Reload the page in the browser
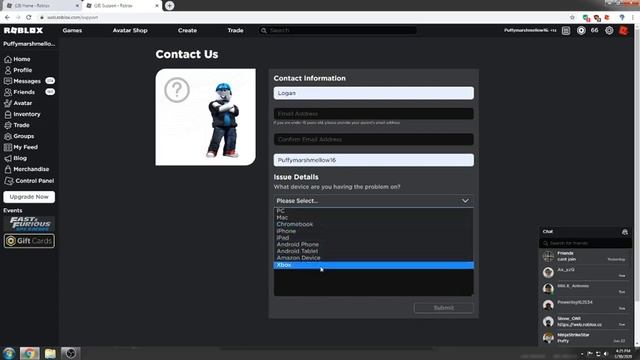 29,18
